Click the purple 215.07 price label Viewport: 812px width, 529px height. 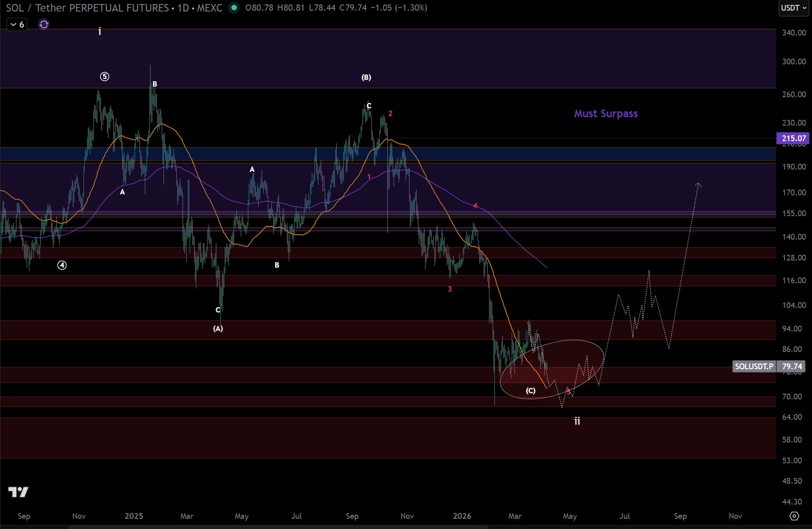pyautogui.click(x=793, y=138)
